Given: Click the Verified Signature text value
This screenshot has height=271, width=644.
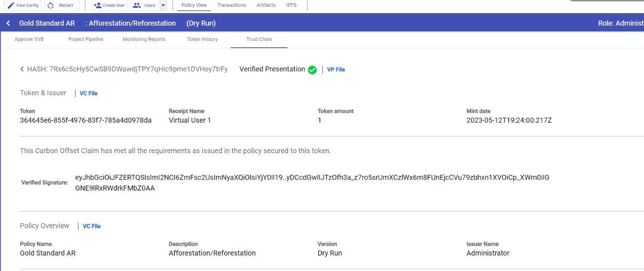Looking at the screenshot, I should click(312, 183).
